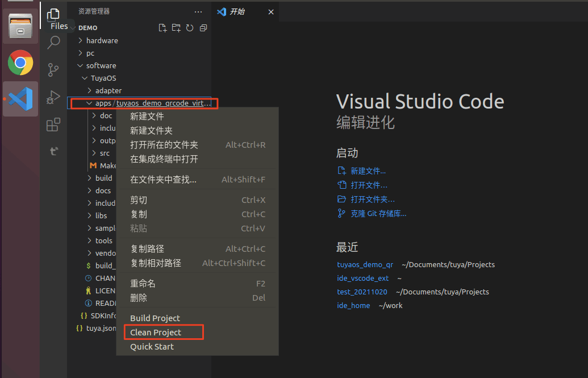
Task: Open recent project ide_vscode_ext
Action: [x=362, y=278]
